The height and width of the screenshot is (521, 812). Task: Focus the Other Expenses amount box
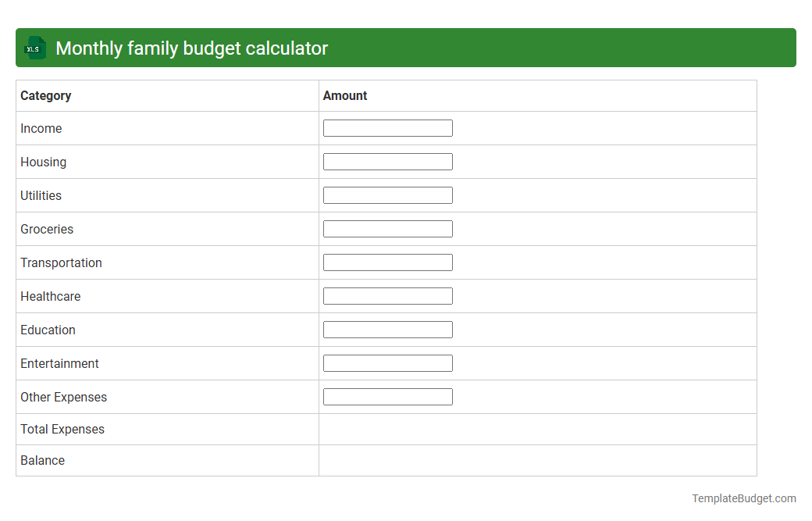pos(387,396)
